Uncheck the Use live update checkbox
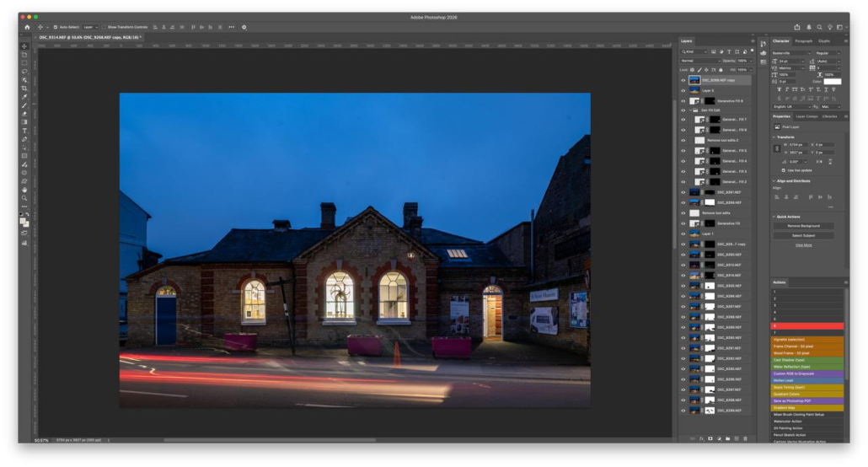Image resolution: width=868 pixels, height=467 pixels. [783, 169]
